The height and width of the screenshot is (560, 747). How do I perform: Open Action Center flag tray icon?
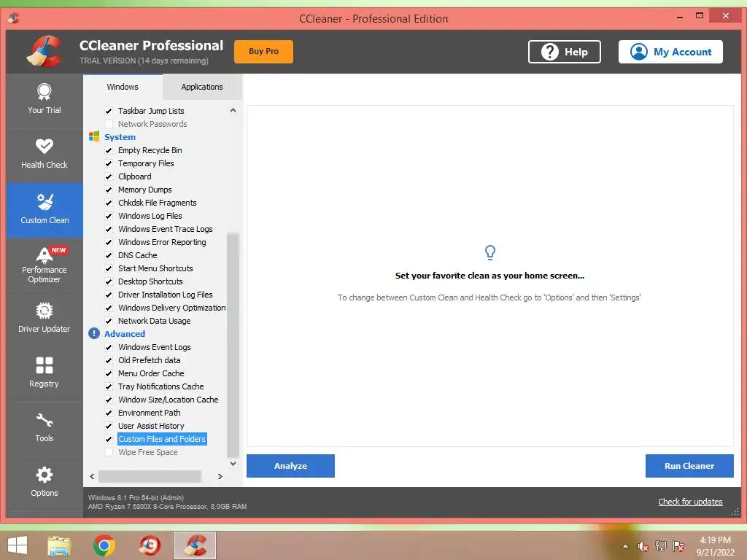coord(678,546)
